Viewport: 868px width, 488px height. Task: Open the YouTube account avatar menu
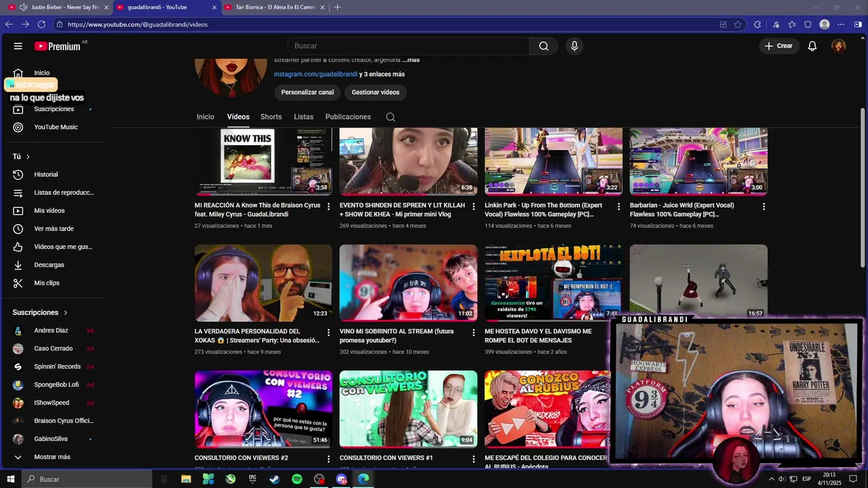tap(839, 46)
